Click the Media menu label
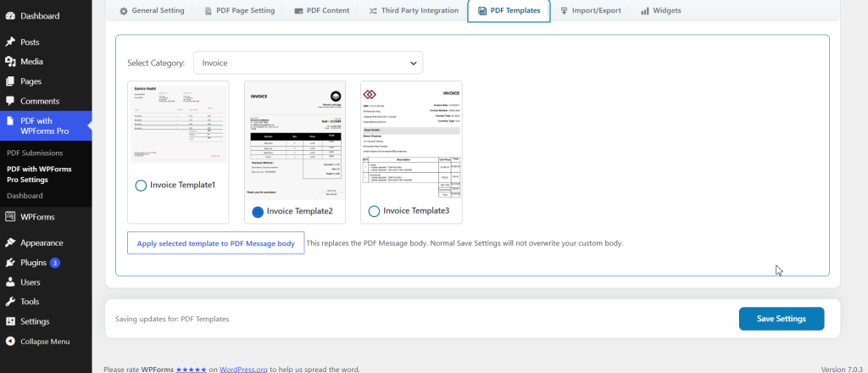Viewport: 868px width, 373px height. pyautogui.click(x=31, y=62)
